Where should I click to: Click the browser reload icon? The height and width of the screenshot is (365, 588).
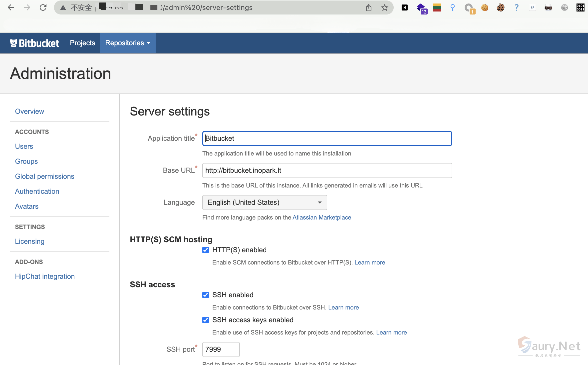pyautogui.click(x=43, y=7)
